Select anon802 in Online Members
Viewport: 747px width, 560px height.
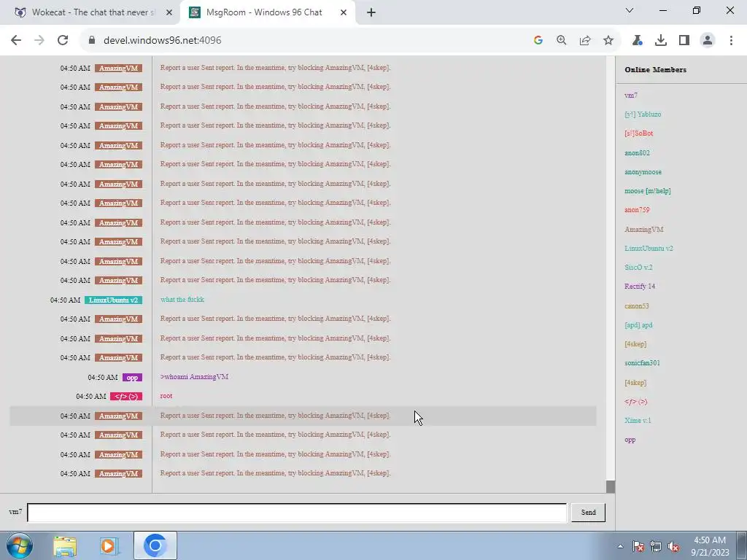pos(637,153)
